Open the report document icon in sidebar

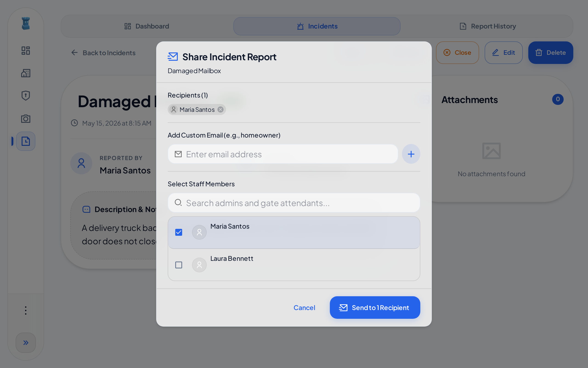(26, 141)
